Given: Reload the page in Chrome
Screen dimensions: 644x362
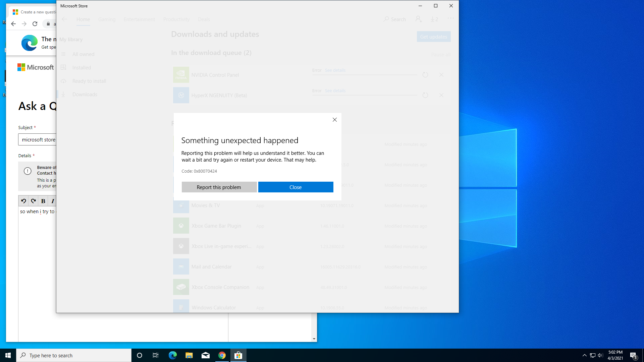Looking at the screenshot, I should pos(35,24).
